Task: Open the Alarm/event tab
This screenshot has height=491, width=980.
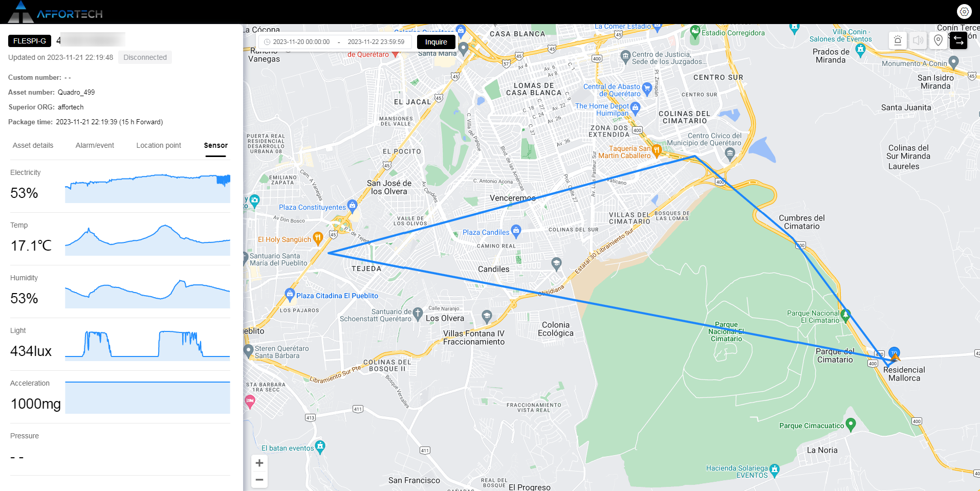Action: 95,145
